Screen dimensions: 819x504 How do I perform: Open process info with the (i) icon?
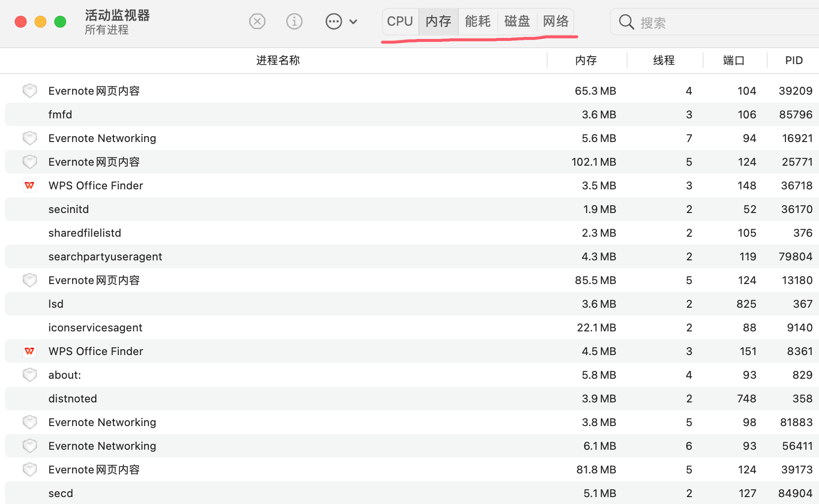pos(295,21)
